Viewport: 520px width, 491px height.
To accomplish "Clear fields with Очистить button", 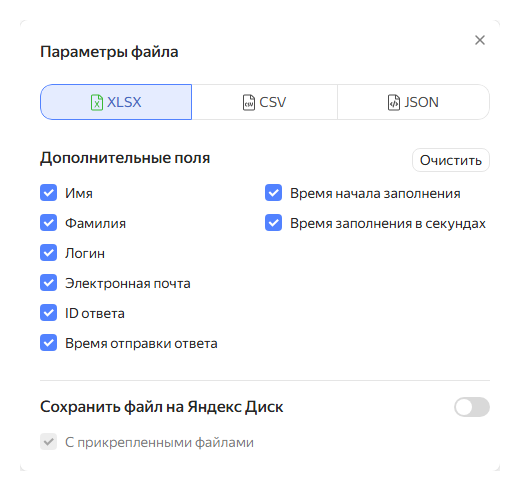I will (451, 160).
